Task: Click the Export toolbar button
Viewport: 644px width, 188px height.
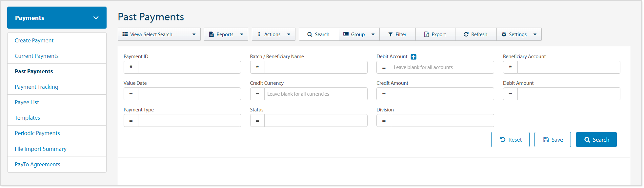Action: pyautogui.click(x=435, y=35)
